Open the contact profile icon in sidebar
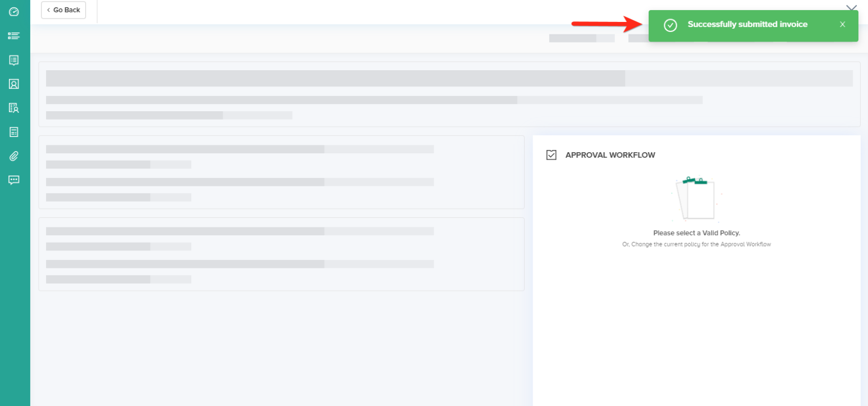This screenshot has width=868, height=406. (14, 84)
